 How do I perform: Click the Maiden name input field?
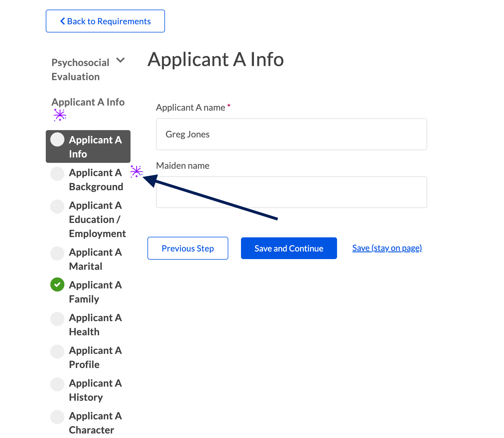click(291, 192)
